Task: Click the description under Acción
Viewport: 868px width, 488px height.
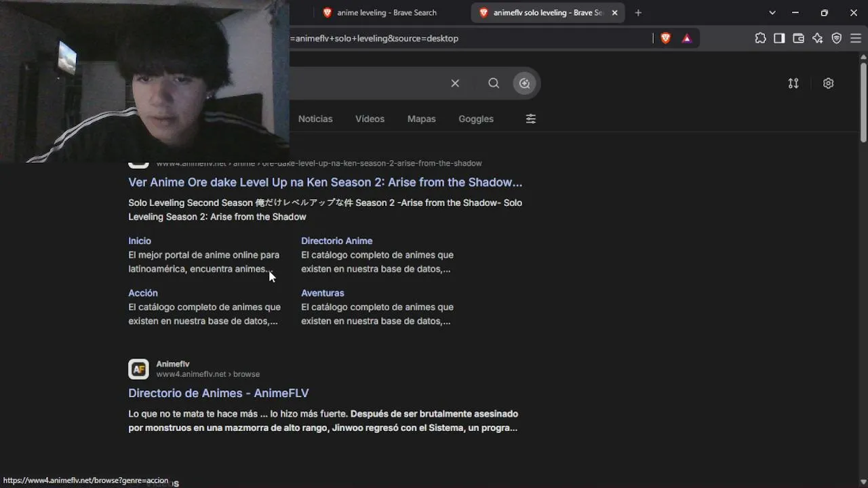Action: 205,314
